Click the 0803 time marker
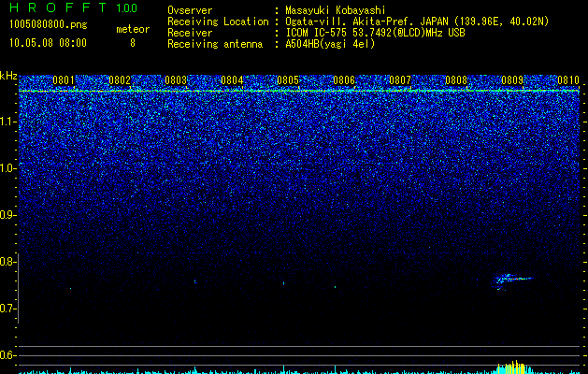This screenshot has height=374, width=588. [176, 80]
